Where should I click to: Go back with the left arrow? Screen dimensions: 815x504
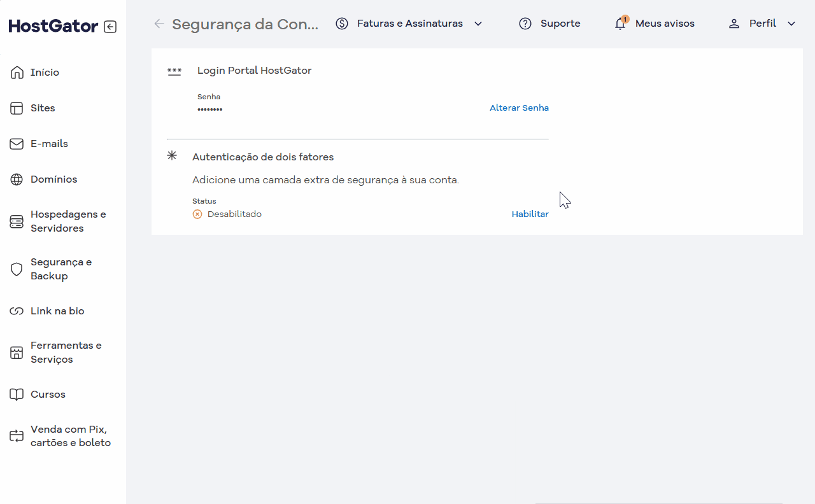[x=159, y=24]
